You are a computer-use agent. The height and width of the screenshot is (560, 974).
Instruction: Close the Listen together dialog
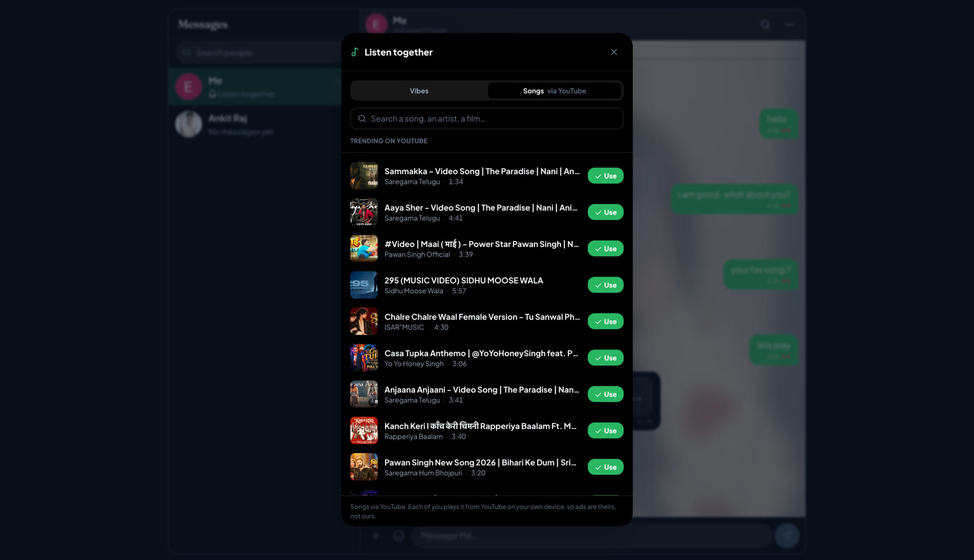[x=613, y=52]
